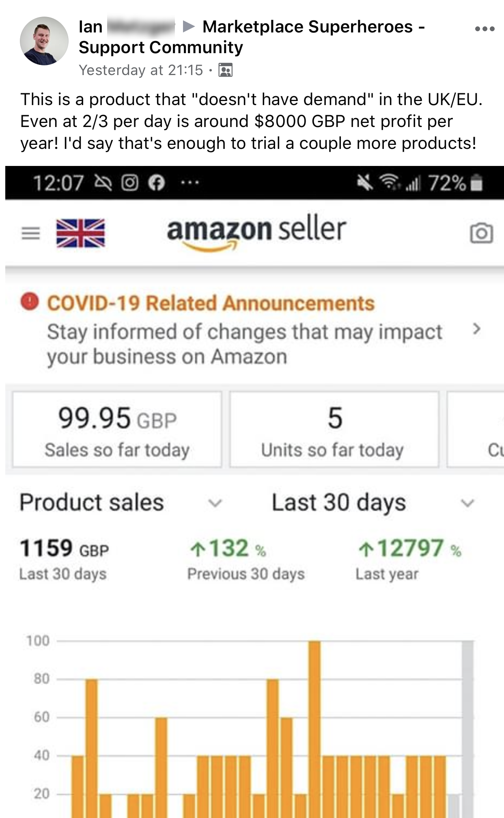The width and height of the screenshot is (504, 818).
Task: Click the Yesterday at 21:15 timestamp
Action: [140, 70]
